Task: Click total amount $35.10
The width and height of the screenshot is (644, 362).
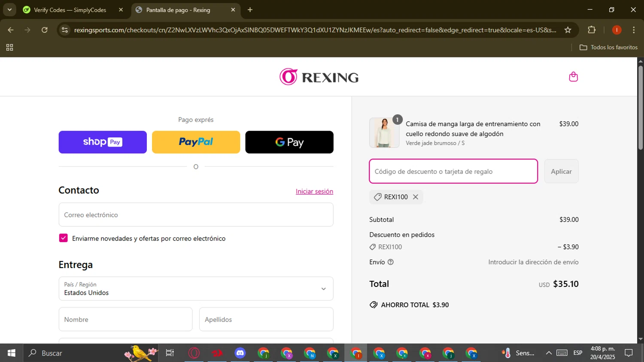Action: tap(566, 284)
